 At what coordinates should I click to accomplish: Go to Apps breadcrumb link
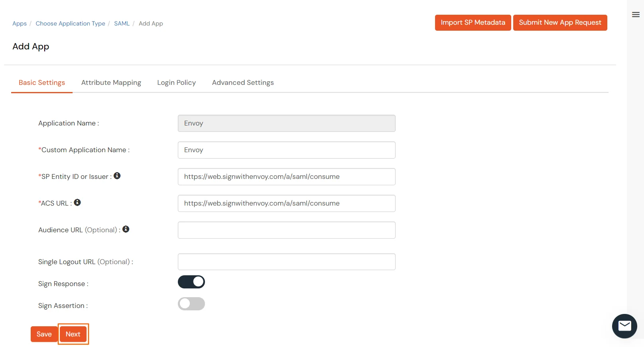(x=20, y=24)
